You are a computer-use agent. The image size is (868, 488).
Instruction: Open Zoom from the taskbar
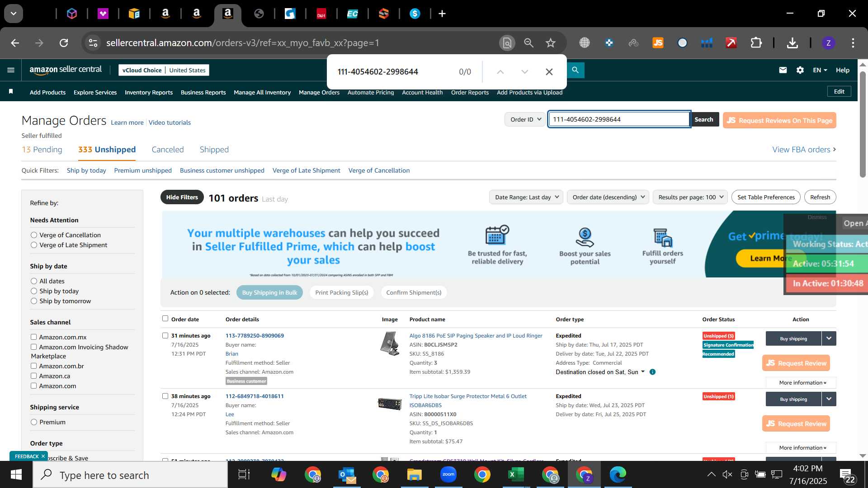coord(448,474)
